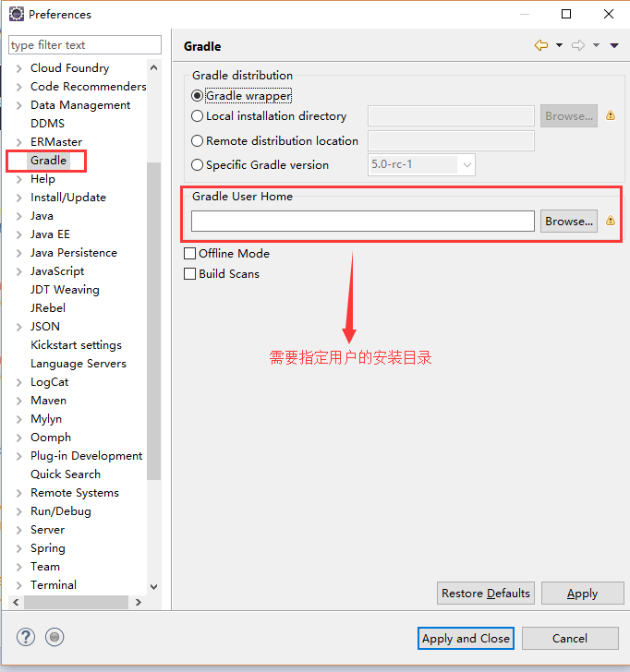
Task: Expand the Code Recommenders node
Action: point(18,87)
